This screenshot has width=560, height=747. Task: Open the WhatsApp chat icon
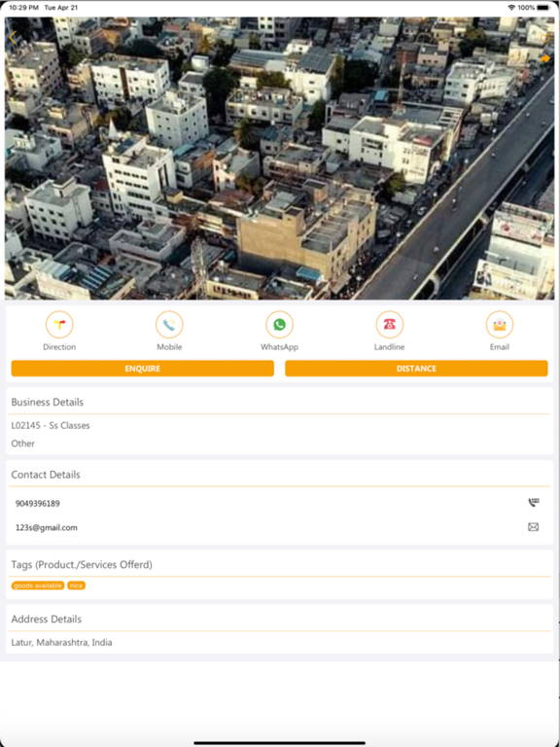point(280,325)
